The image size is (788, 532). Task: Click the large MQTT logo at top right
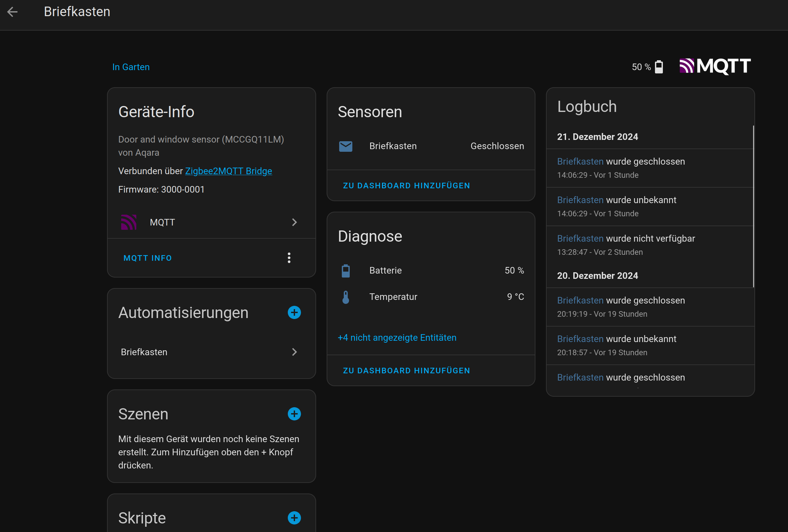tap(715, 66)
